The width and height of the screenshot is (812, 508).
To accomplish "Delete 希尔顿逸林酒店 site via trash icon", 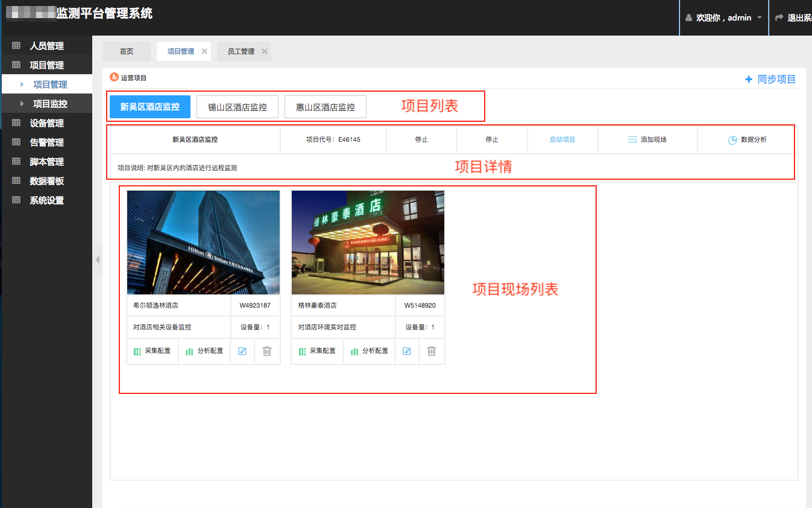I will (x=267, y=351).
